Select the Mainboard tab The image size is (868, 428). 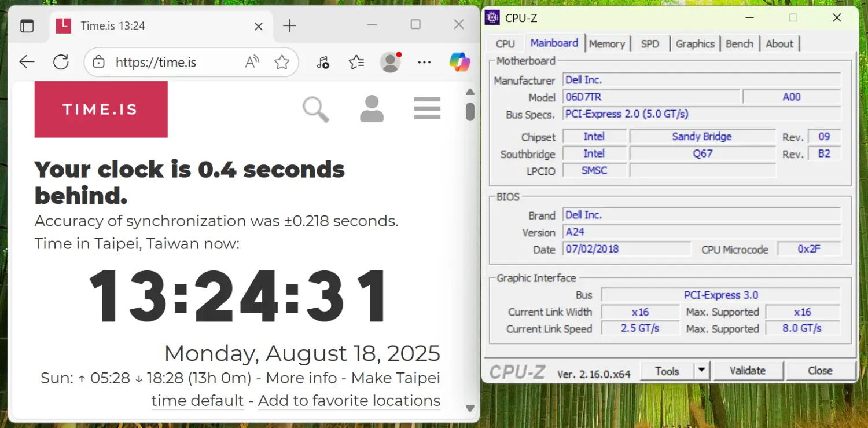tap(554, 43)
